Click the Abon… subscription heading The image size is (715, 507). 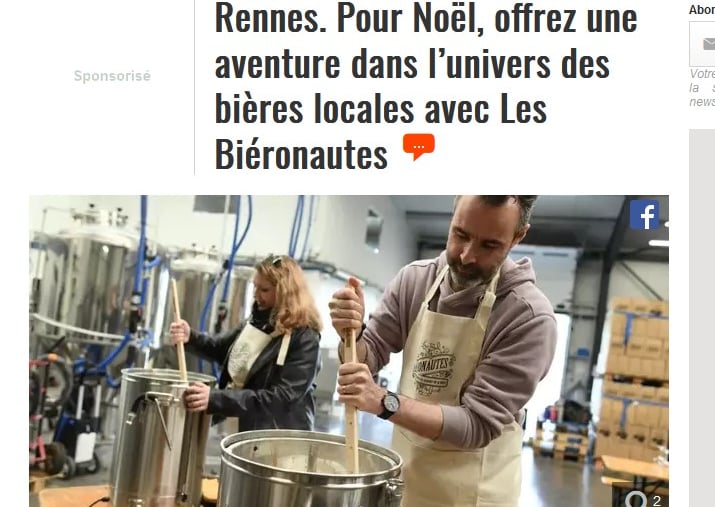[702, 10]
